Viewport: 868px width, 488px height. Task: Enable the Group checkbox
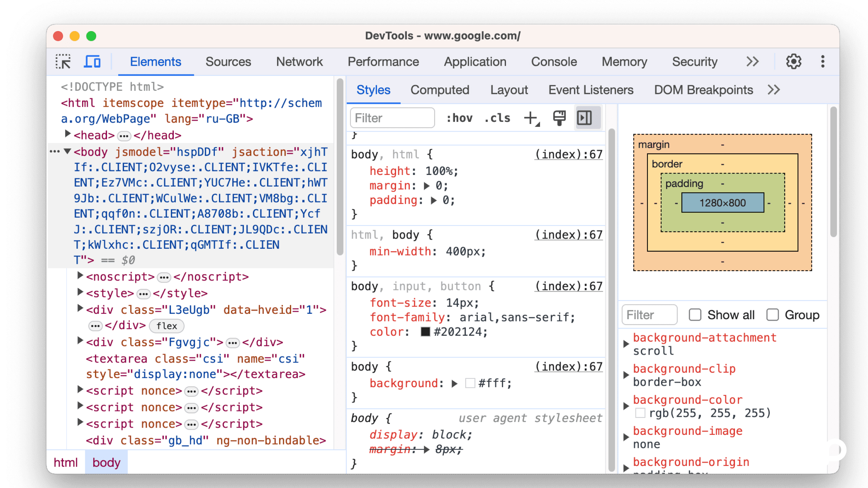click(x=773, y=315)
